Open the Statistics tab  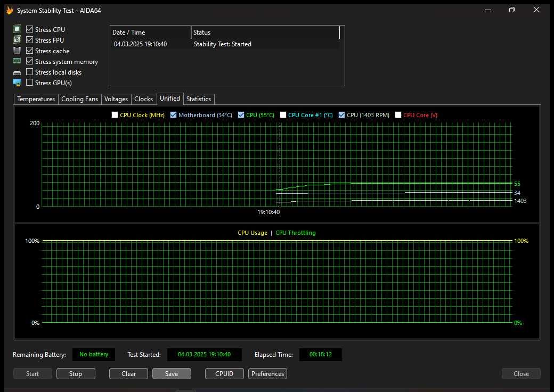(199, 99)
